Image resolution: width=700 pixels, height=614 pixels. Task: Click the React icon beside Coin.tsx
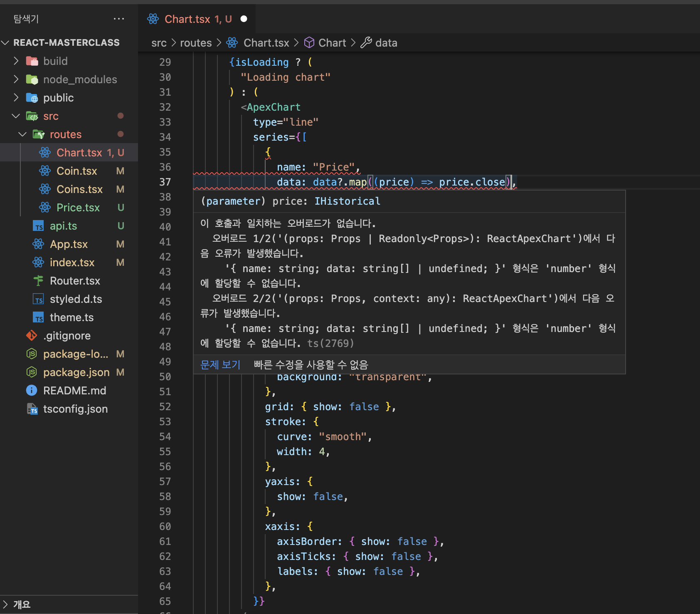coord(45,171)
